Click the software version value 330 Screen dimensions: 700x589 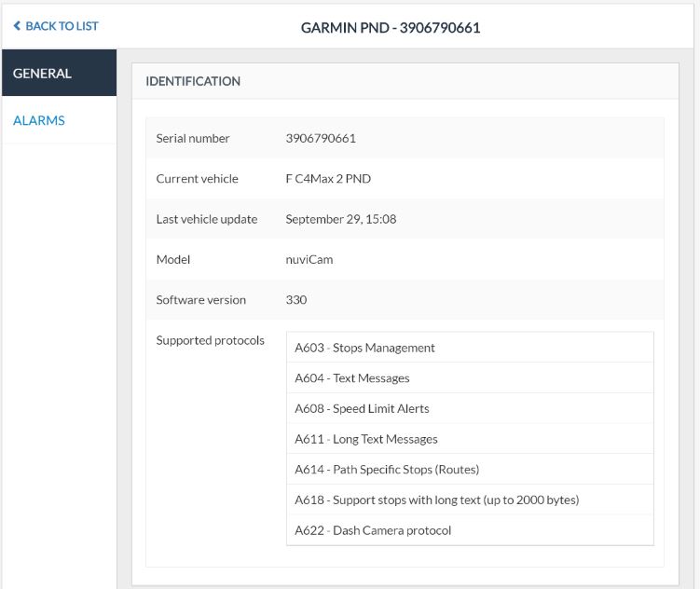click(x=296, y=300)
